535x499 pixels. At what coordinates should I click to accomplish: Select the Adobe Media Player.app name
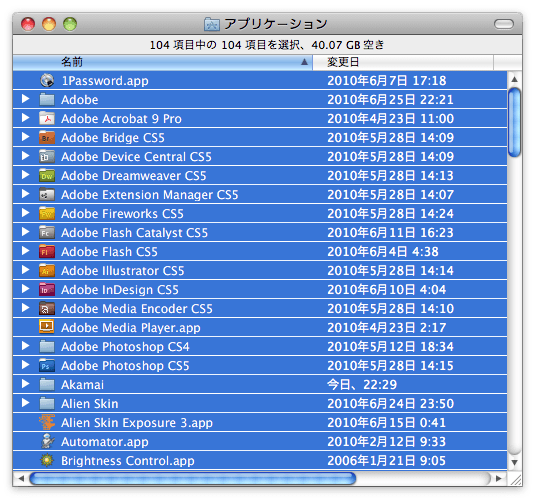click(131, 328)
